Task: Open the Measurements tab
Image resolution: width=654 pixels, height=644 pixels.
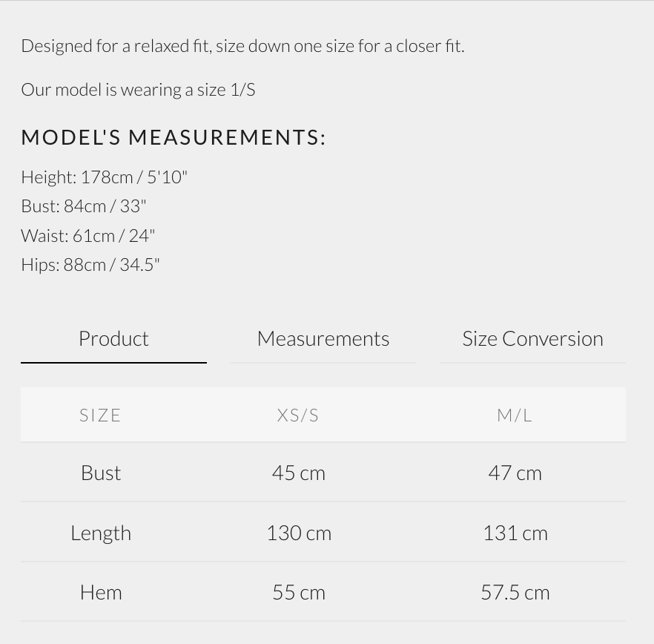Action: pyautogui.click(x=323, y=338)
